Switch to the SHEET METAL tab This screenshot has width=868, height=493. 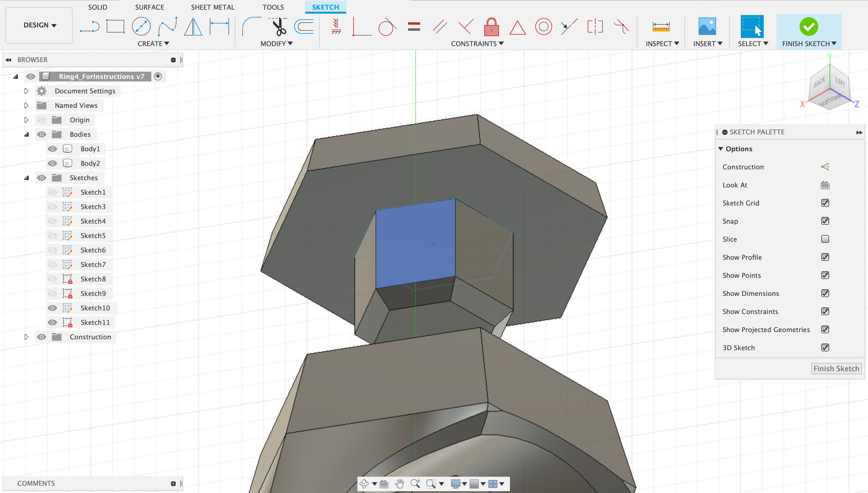click(212, 7)
